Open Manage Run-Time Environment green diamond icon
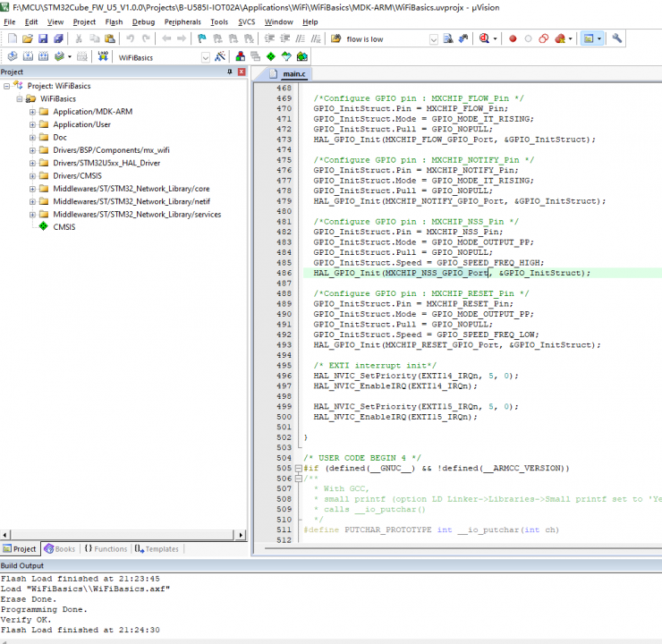 (x=271, y=56)
